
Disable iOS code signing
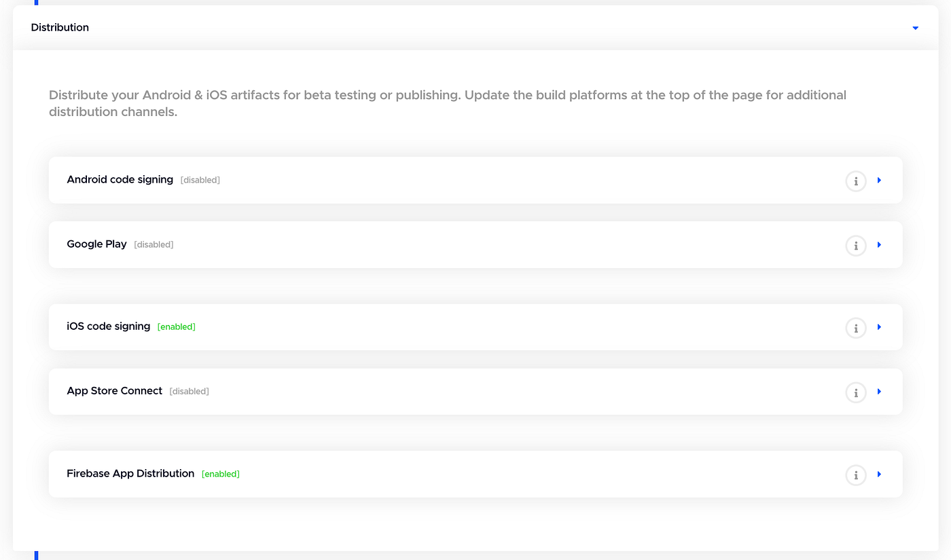click(x=176, y=326)
